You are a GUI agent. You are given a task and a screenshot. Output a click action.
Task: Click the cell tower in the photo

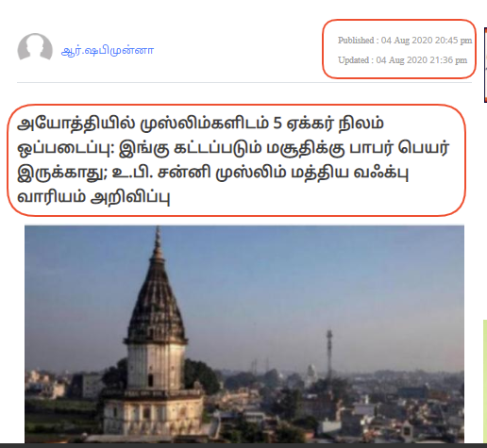(x=329, y=352)
